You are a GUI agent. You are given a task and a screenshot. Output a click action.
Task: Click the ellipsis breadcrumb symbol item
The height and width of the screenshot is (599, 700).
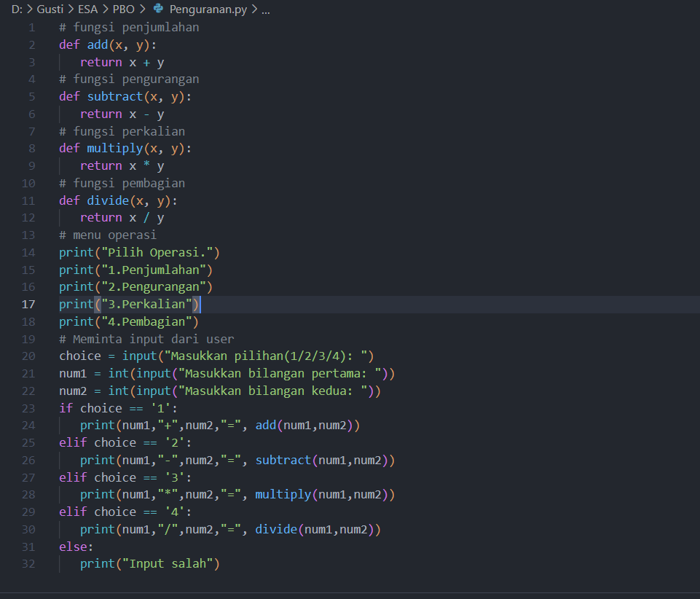266,9
